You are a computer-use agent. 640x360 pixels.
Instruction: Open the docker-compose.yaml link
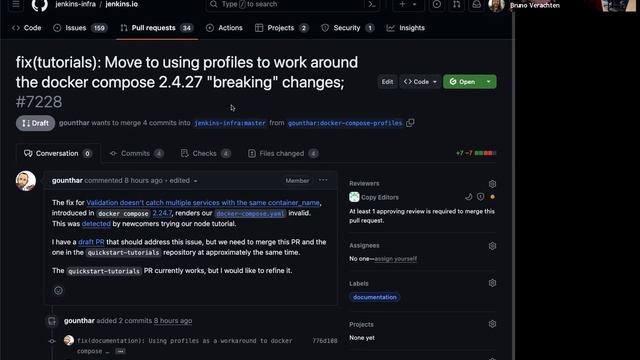click(x=250, y=213)
